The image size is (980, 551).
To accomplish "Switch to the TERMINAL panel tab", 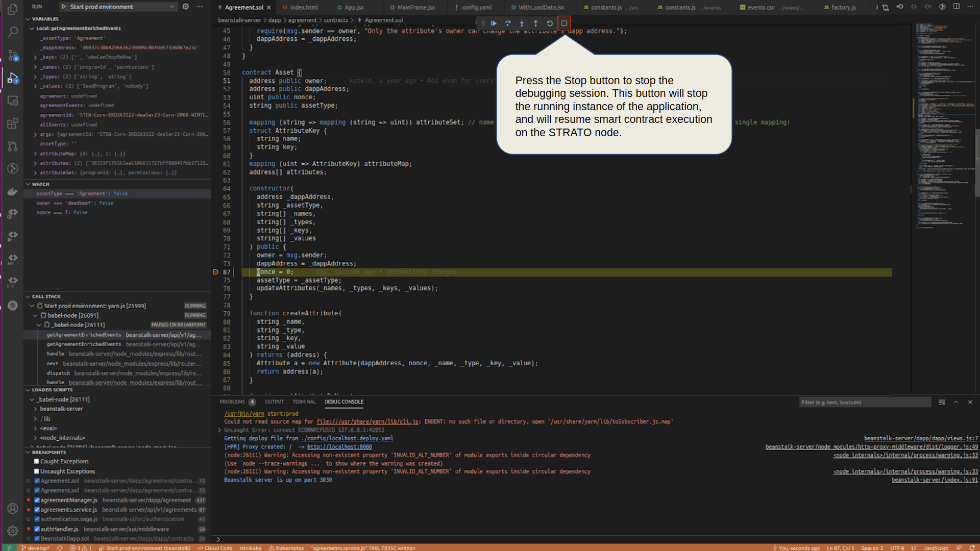I will click(x=304, y=402).
